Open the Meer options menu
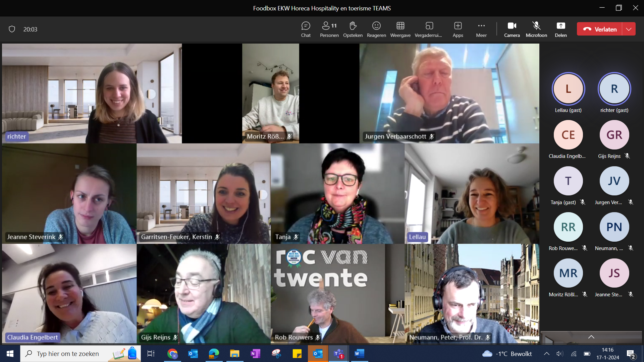644x362 pixels. coord(481,29)
